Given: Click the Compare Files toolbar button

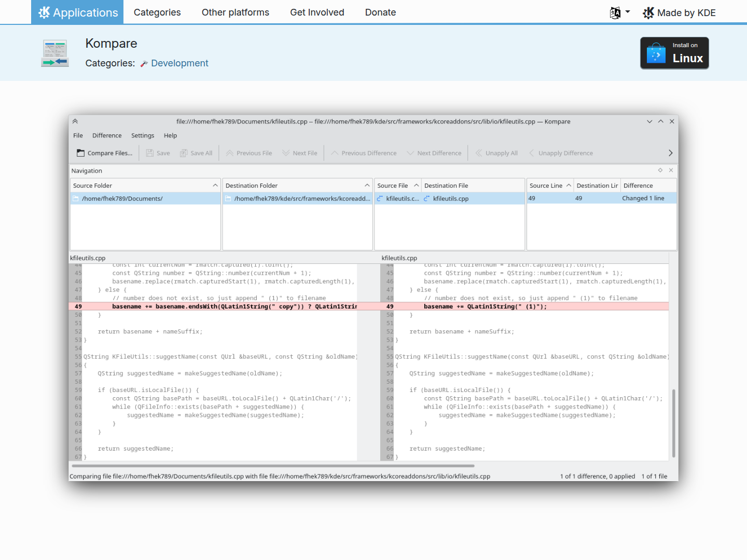Looking at the screenshot, I should [x=105, y=153].
